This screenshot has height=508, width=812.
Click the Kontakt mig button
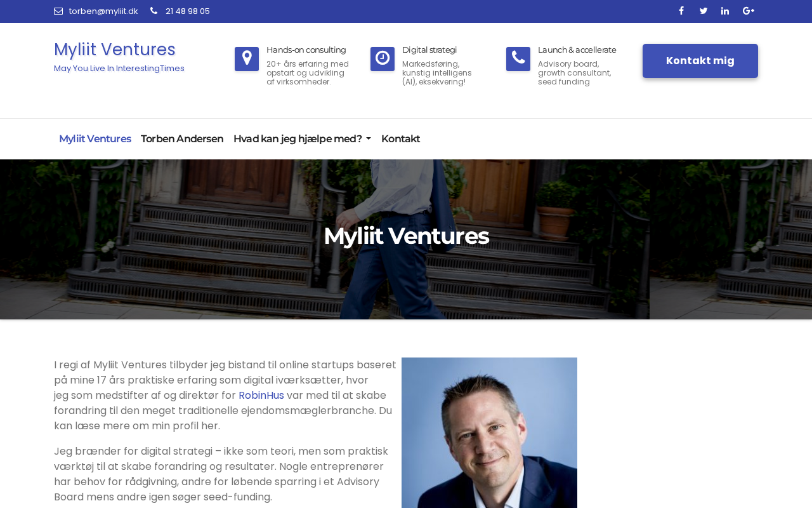(x=700, y=61)
